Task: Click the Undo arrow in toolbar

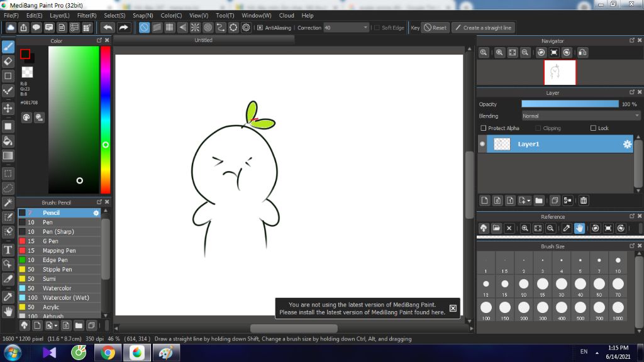Action: coord(108,28)
